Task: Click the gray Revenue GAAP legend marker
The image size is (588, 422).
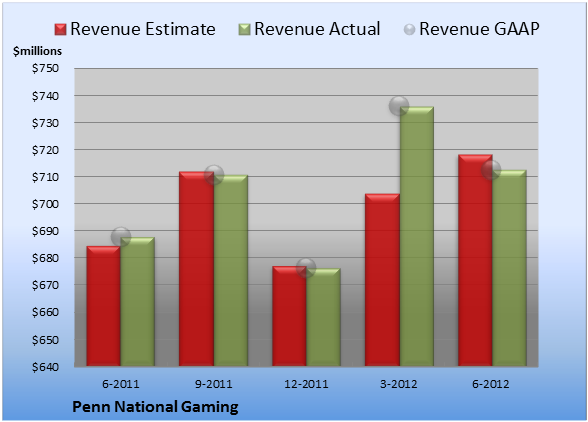Action: click(410, 30)
